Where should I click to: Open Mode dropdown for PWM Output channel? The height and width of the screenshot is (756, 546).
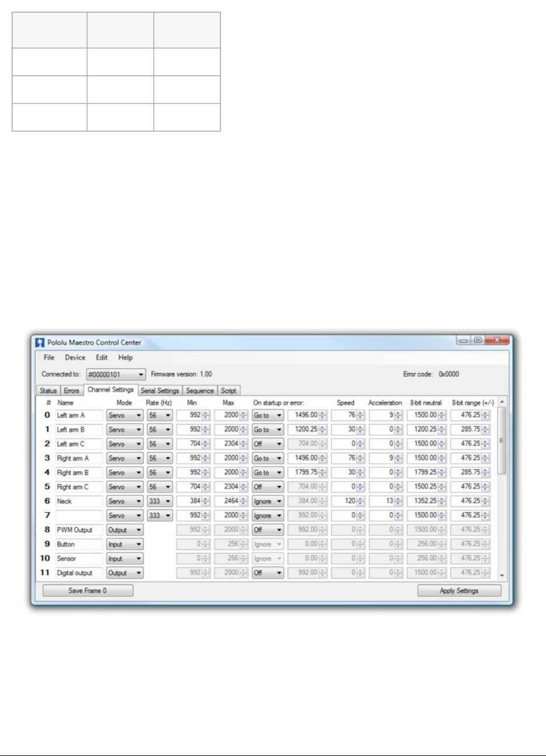[x=125, y=530]
